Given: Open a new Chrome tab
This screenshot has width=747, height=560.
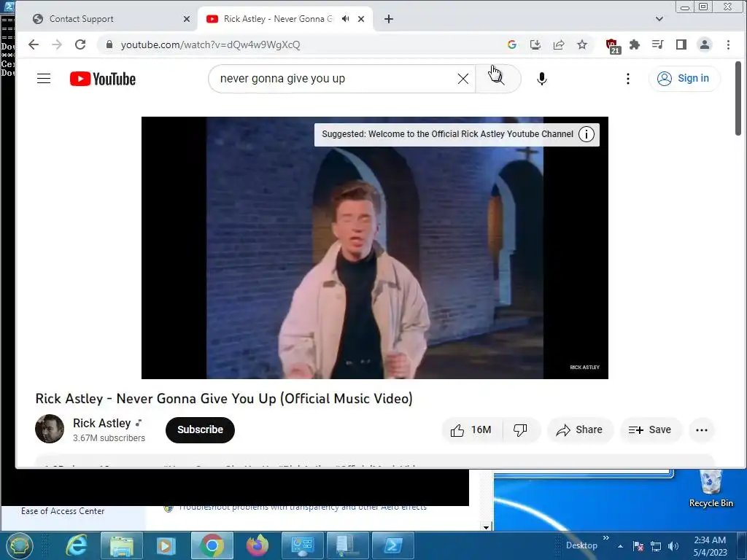Looking at the screenshot, I should pos(389,19).
